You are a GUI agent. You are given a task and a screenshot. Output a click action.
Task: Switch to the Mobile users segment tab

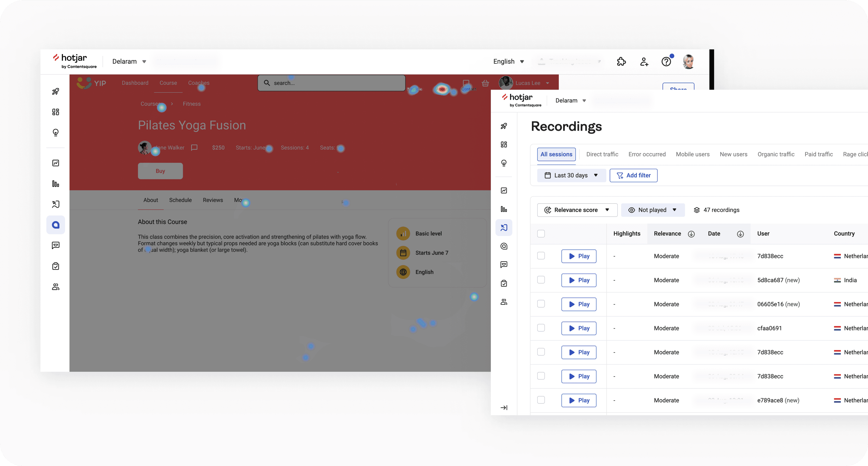693,154
